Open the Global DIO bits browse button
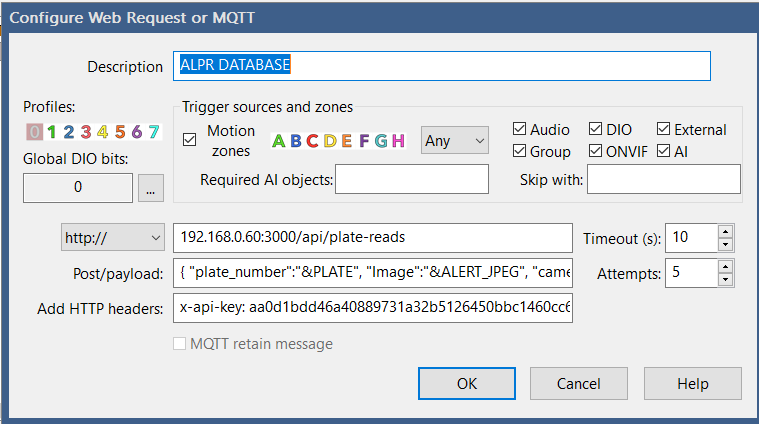759x424 pixels. (151, 187)
